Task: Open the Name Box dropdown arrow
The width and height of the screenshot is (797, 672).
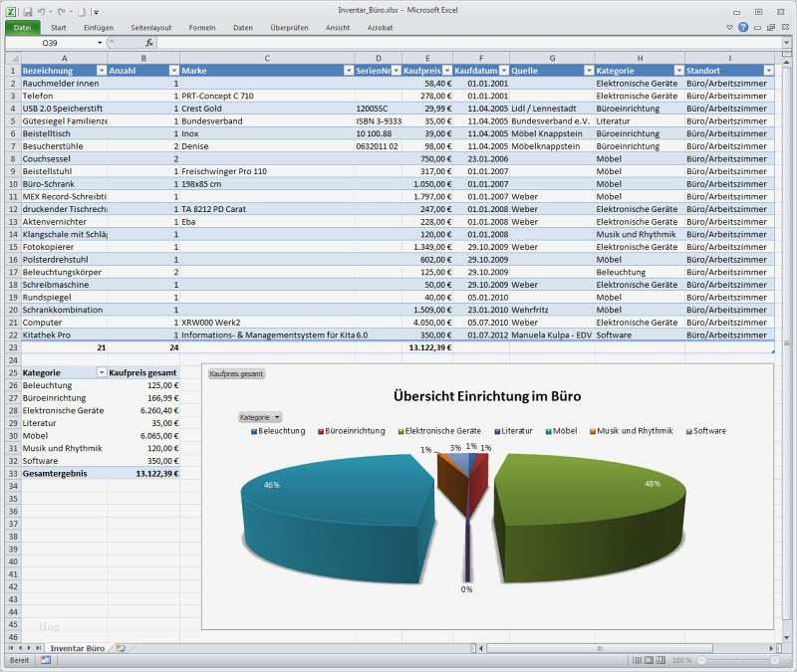Action: [100, 43]
